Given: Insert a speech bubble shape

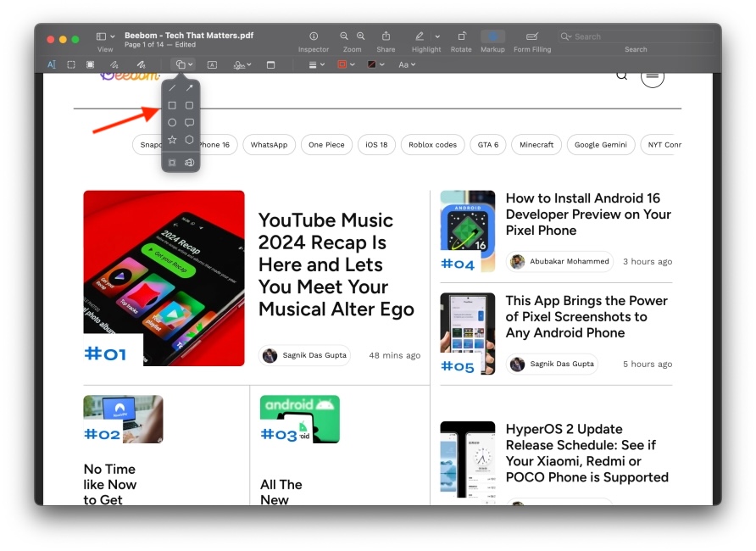Looking at the screenshot, I should 190,122.
